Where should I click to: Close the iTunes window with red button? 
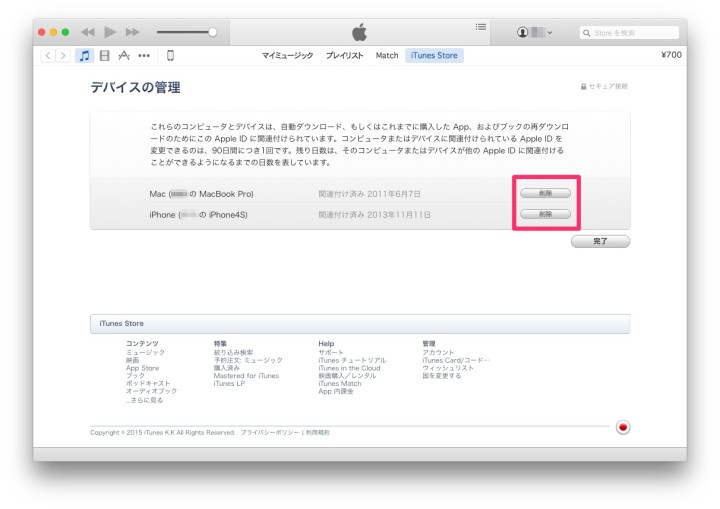pyautogui.click(x=42, y=32)
